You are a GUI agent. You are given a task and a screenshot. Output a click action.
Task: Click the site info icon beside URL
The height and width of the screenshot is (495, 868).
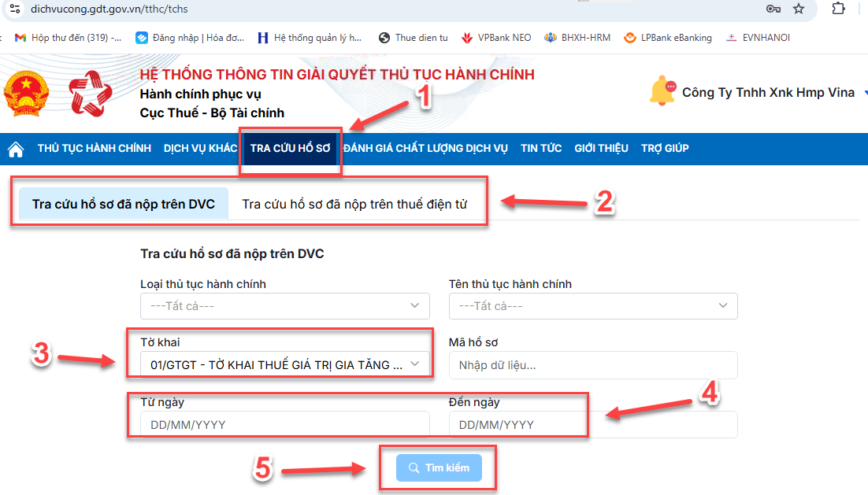[14, 9]
